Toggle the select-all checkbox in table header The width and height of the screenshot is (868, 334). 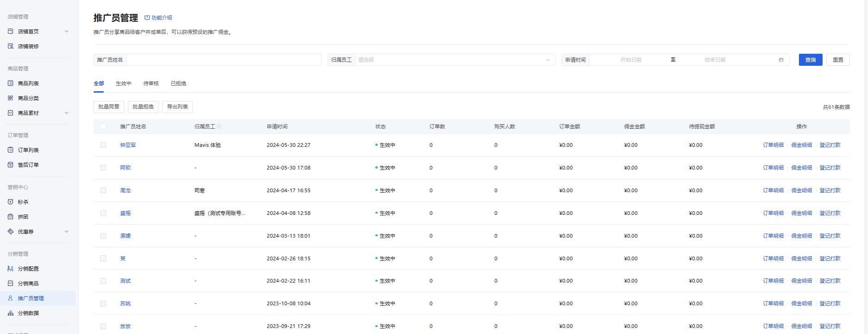tap(103, 126)
